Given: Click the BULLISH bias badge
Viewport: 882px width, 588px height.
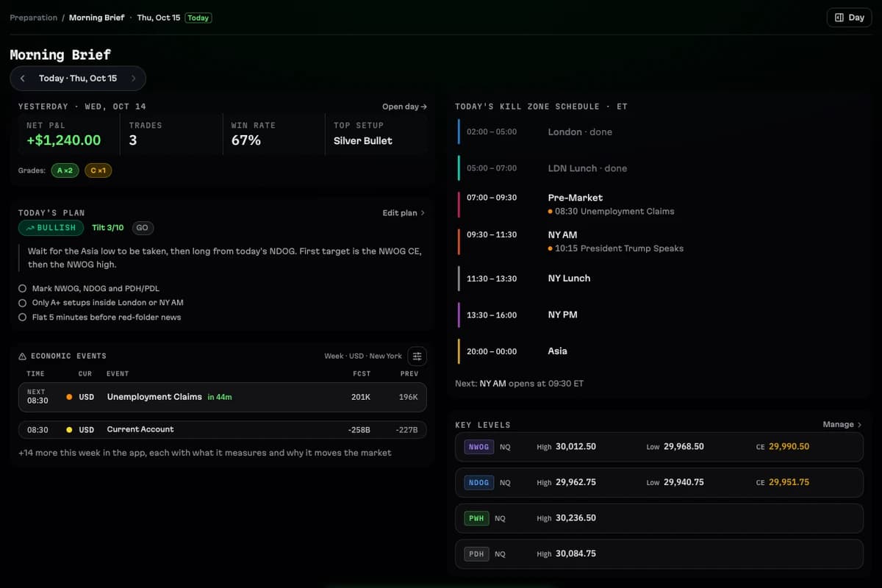Looking at the screenshot, I should click(x=51, y=228).
